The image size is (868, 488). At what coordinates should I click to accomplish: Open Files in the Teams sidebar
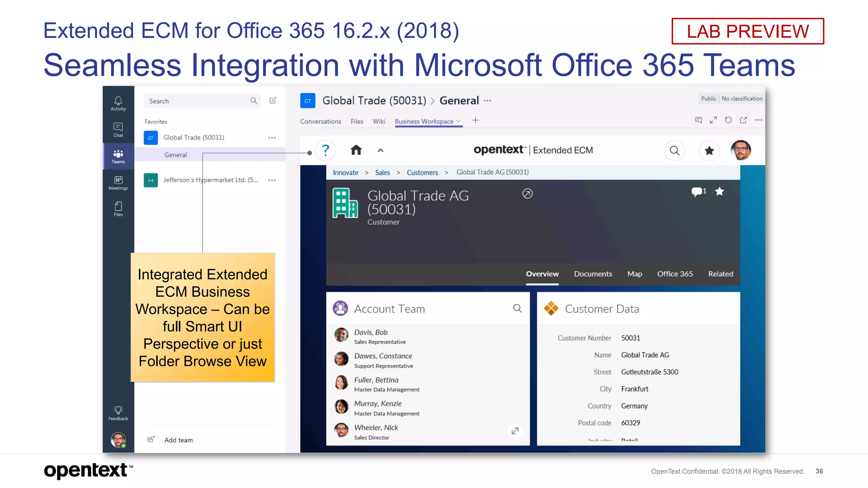click(118, 209)
